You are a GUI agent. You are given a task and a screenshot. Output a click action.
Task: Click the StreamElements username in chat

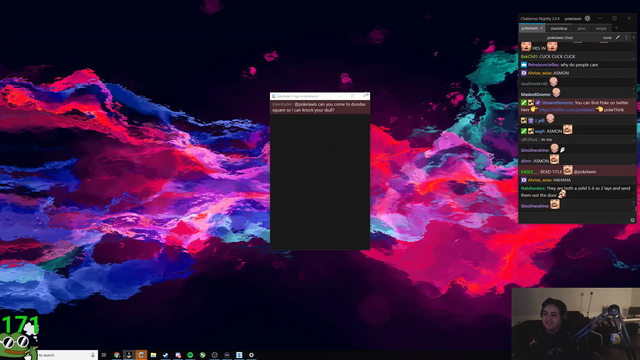click(x=558, y=103)
